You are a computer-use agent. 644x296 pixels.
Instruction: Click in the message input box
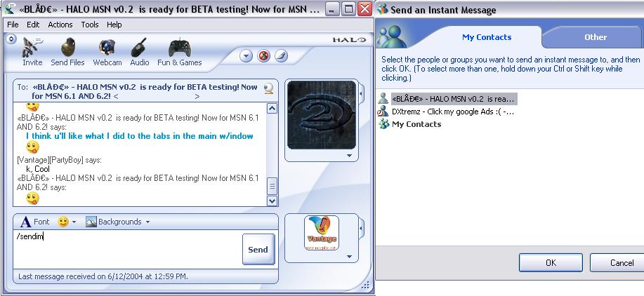tap(127, 249)
